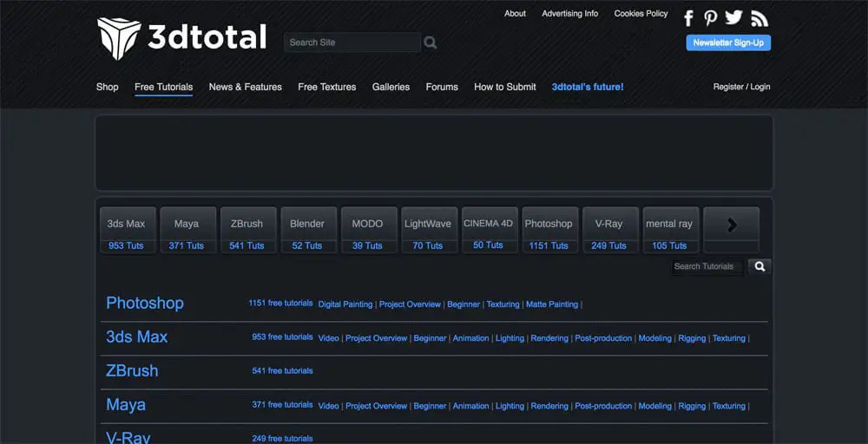Select the V-Ray 249 Tuts tile
Screen dimensions: 868x444
[610, 230]
